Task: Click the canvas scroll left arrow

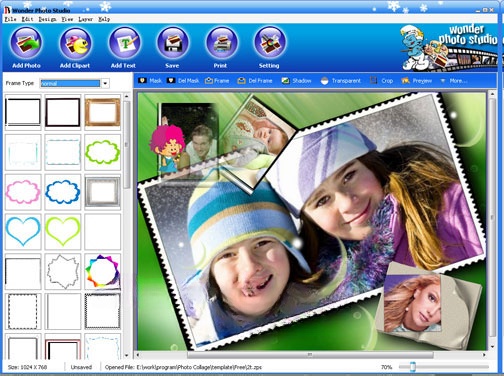Action: tap(138, 355)
